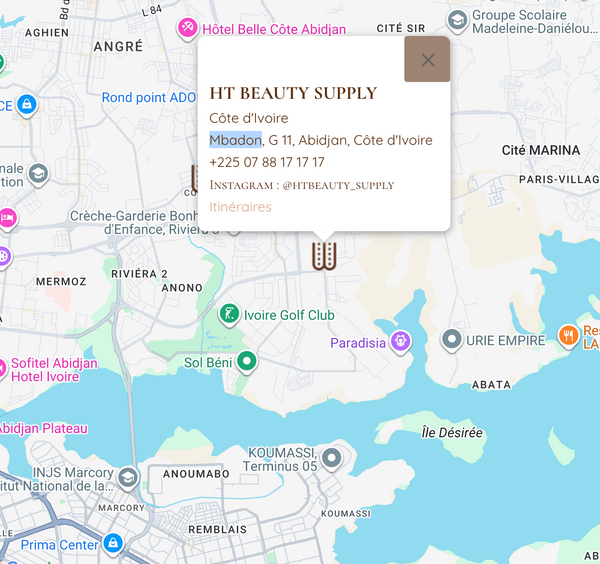Click phone number +225 07 88 17 17 17
The height and width of the screenshot is (564, 600).
coord(267,162)
